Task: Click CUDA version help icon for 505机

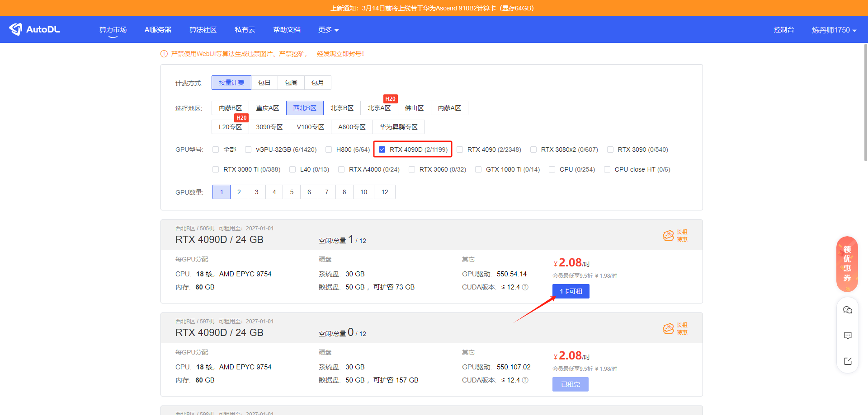Action: click(525, 287)
